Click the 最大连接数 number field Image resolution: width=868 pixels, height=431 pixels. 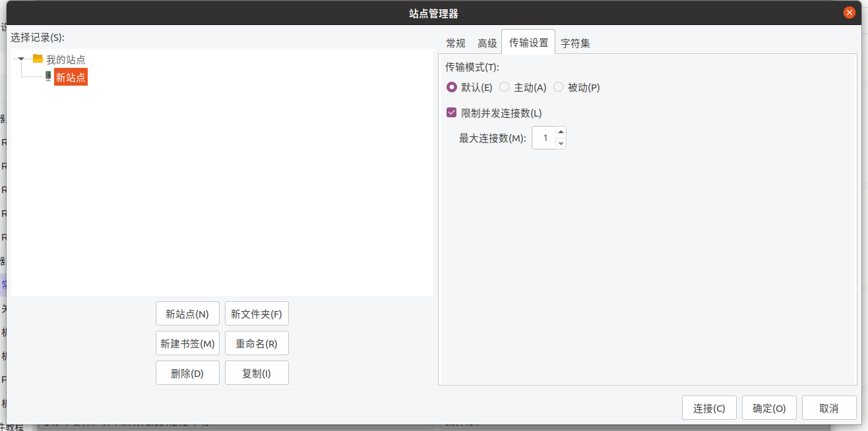pos(544,138)
